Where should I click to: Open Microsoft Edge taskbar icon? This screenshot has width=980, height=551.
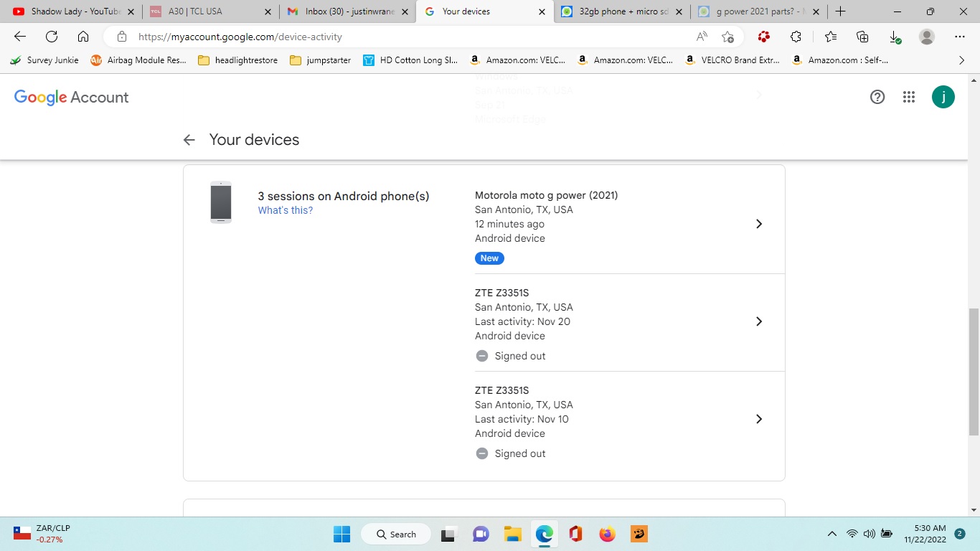click(x=544, y=534)
